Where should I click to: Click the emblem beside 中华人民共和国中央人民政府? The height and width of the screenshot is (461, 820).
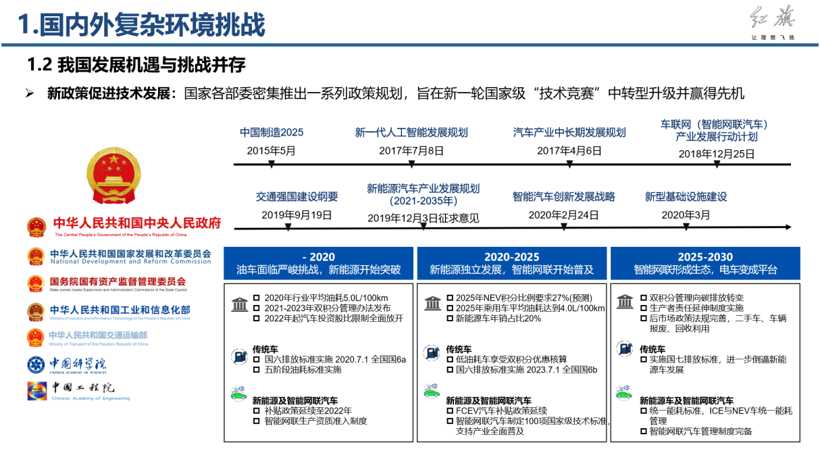[x=37, y=227]
